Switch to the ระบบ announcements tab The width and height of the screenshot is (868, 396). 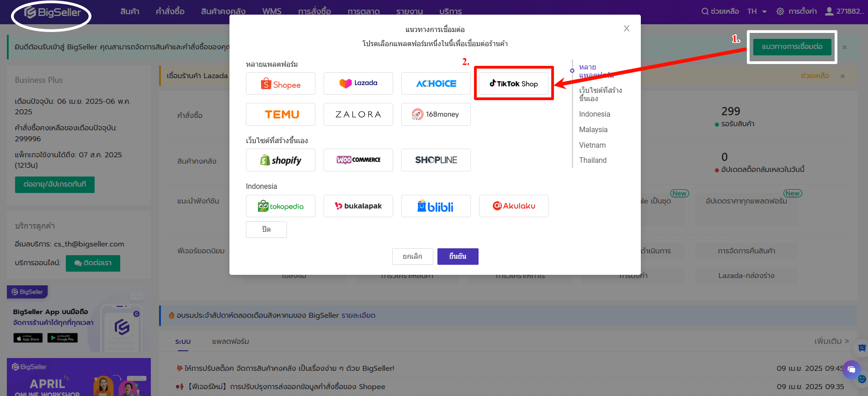pyautogui.click(x=183, y=342)
